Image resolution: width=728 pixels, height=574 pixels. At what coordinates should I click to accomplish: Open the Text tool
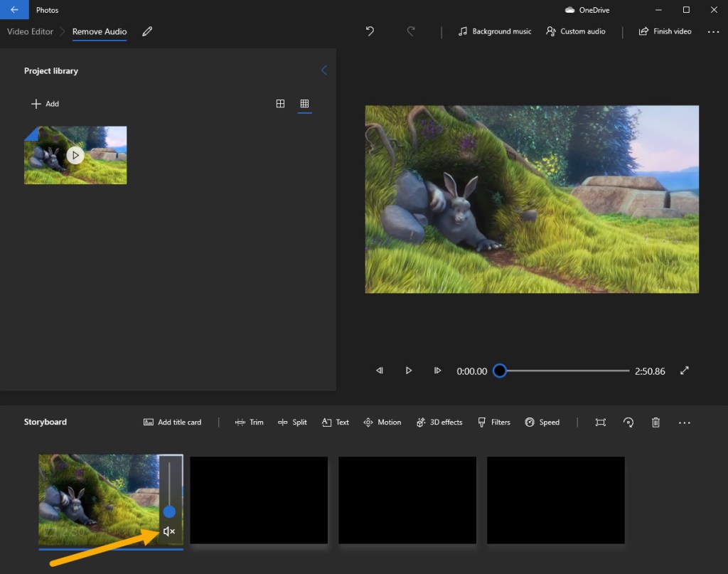pos(336,422)
